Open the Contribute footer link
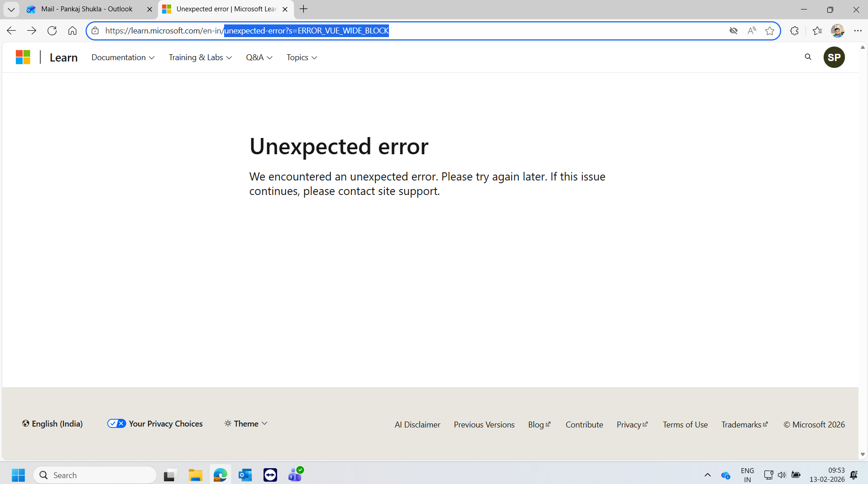 [x=585, y=425]
